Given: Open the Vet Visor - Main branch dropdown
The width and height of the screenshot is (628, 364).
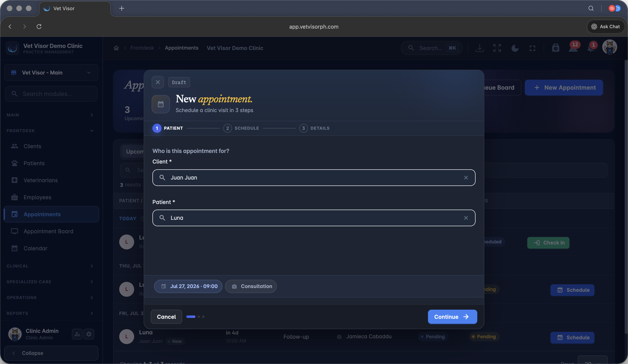Looking at the screenshot, I should point(51,73).
